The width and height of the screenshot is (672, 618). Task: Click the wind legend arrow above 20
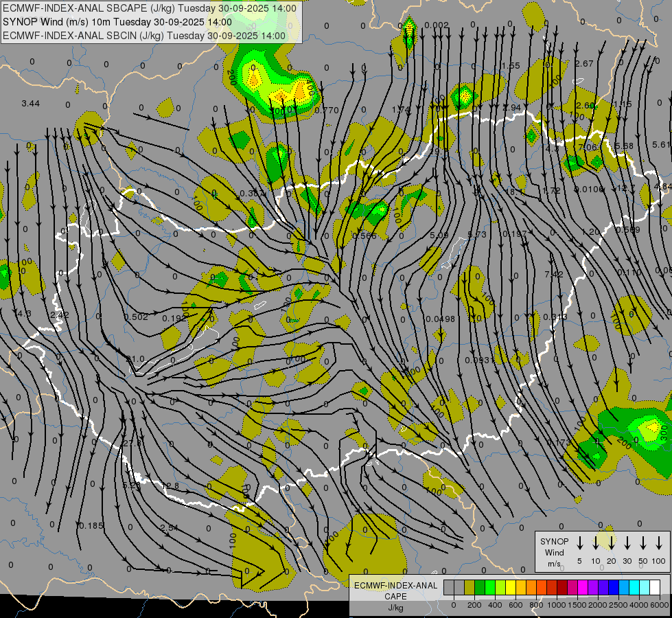tap(612, 543)
